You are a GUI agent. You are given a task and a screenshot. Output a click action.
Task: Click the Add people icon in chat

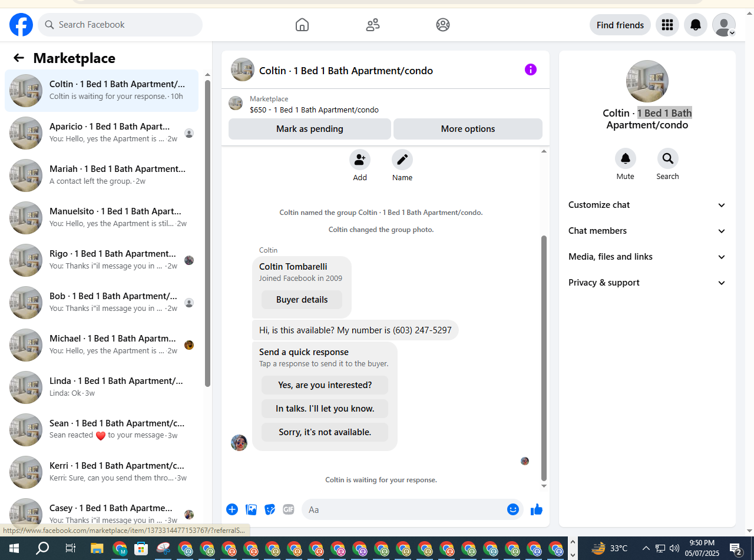pyautogui.click(x=360, y=160)
